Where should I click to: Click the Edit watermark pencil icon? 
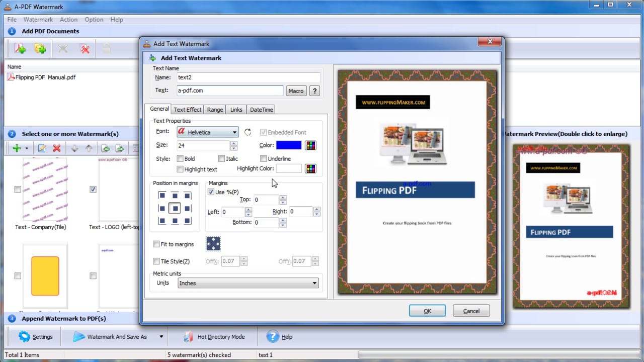[42, 148]
